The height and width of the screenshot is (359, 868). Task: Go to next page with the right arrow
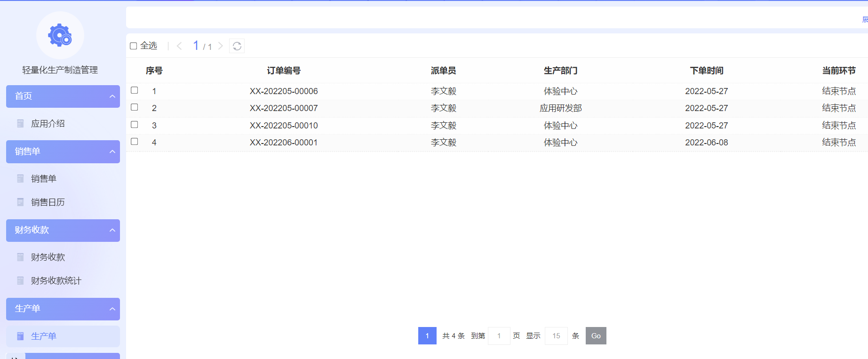click(x=220, y=46)
